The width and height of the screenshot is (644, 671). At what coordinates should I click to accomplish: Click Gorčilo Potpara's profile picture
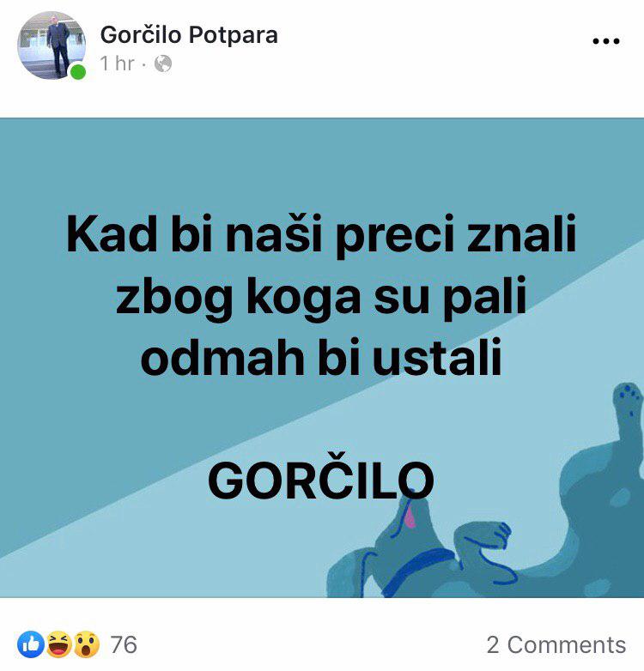[x=51, y=45]
